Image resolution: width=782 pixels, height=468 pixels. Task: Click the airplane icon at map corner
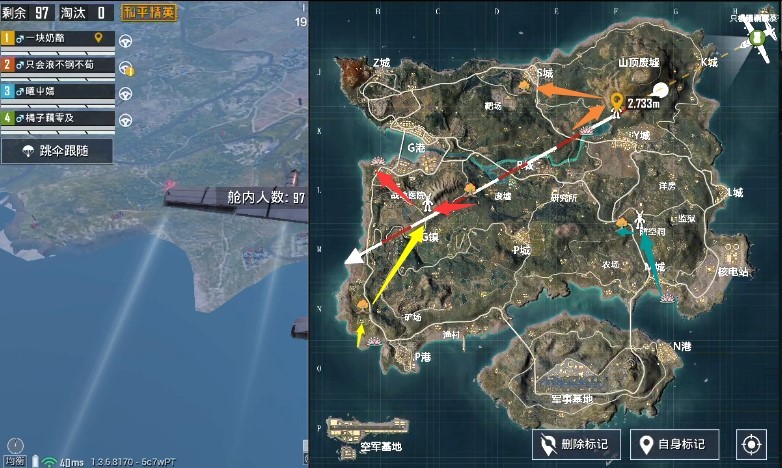(757, 38)
